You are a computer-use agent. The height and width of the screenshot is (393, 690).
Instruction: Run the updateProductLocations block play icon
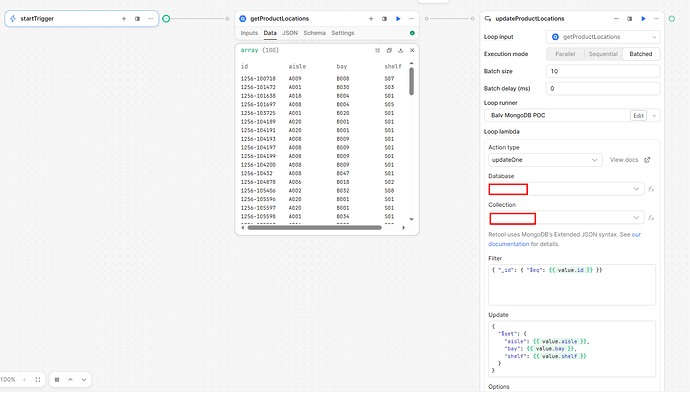[x=643, y=18]
